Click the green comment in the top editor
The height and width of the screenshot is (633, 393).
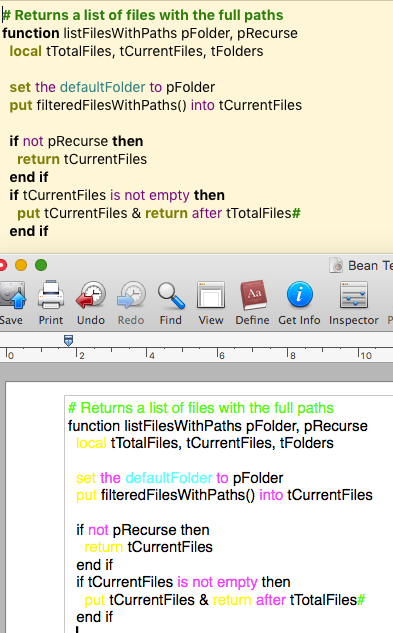[x=143, y=15]
